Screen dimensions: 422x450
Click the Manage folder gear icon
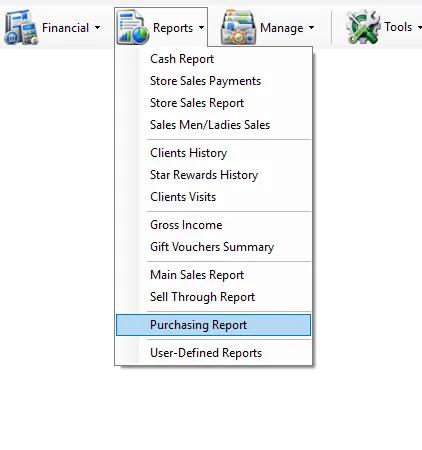click(239, 27)
